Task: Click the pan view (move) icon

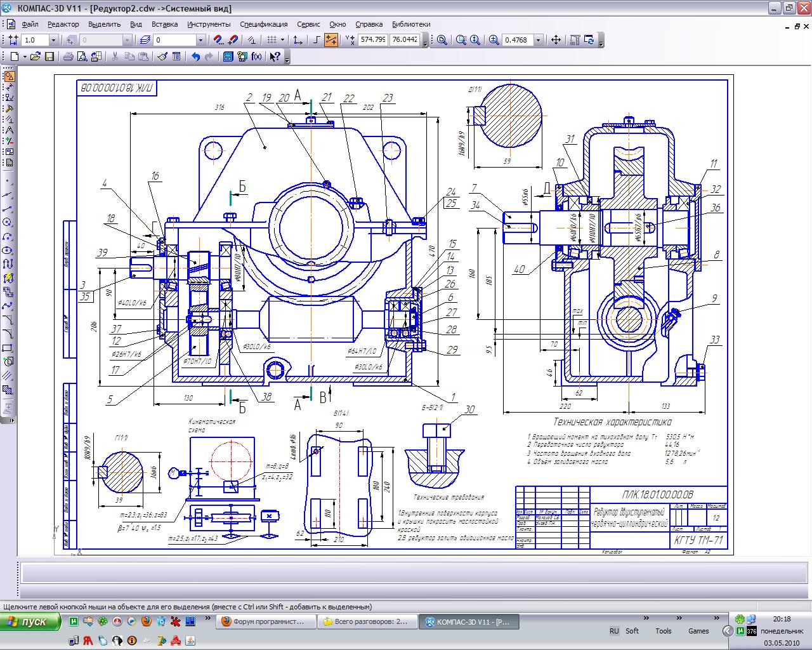Action: pyautogui.click(x=556, y=40)
